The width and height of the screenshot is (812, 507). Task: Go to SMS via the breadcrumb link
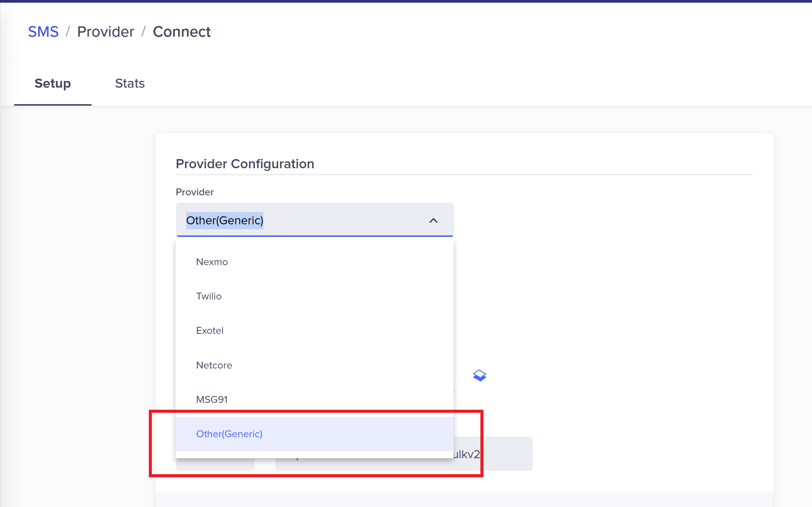pyautogui.click(x=43, y=32)
